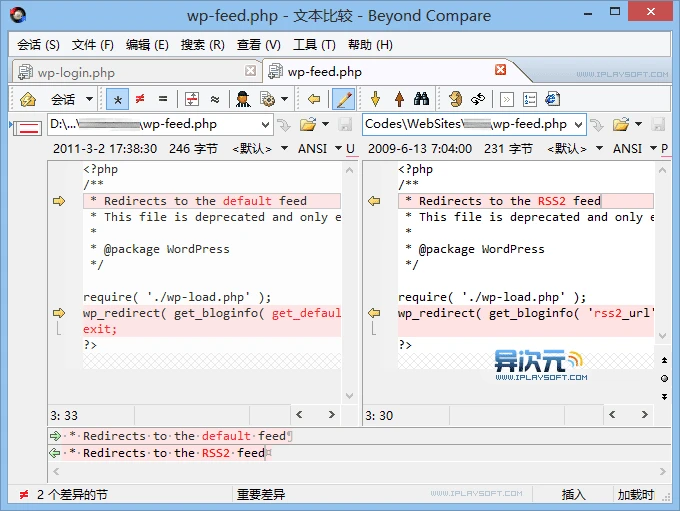This screenshot has height=511, width=680.
Task: Close the wp-login.php tab
Action: tap(250, 71)
